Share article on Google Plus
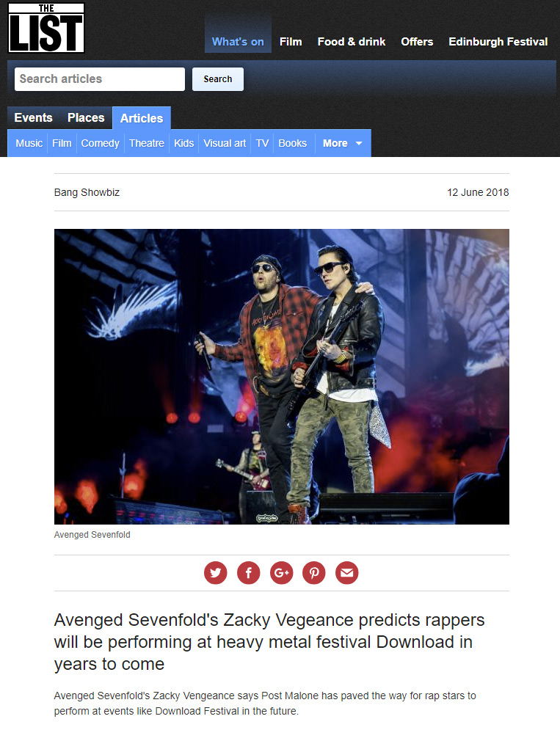 pos(281,573)
